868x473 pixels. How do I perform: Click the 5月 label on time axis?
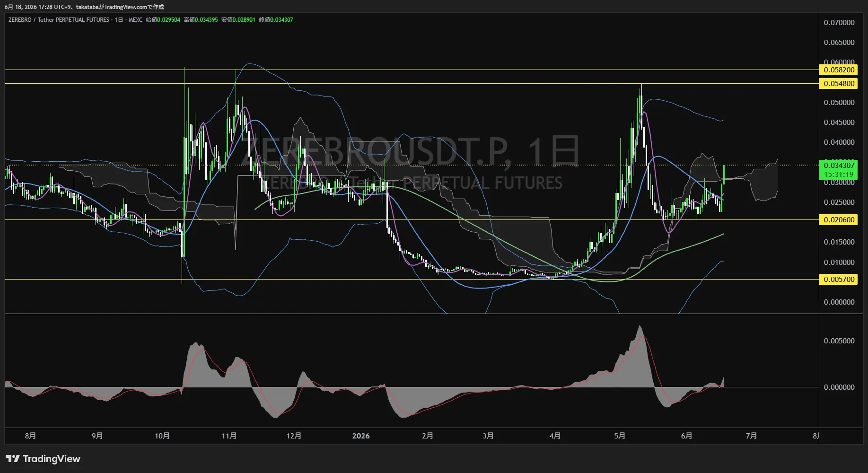click(x=620, y=436)
